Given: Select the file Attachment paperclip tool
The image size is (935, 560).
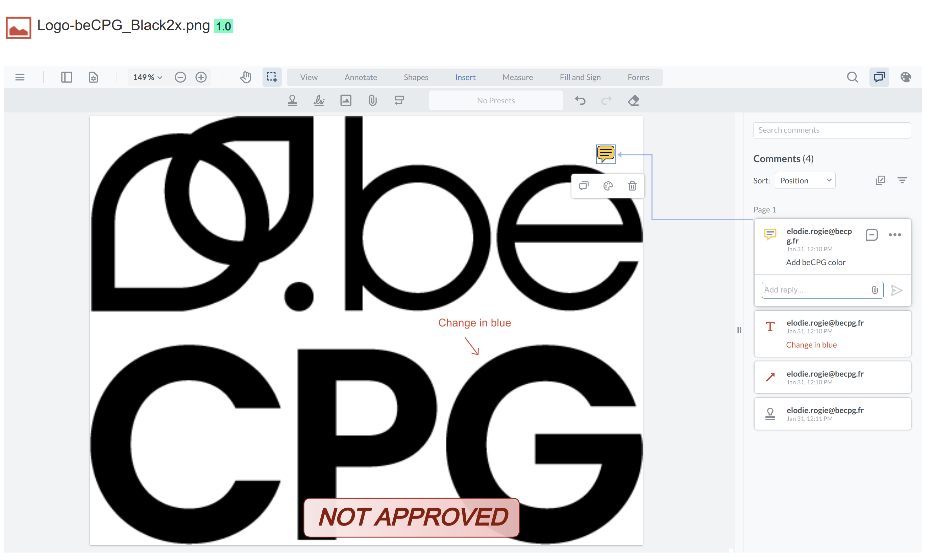Looking at the screenshot, I should [x=373, y=100].
